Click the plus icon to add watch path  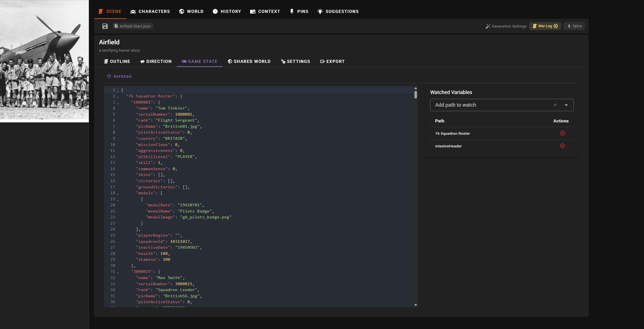click(x=555, y=105)
